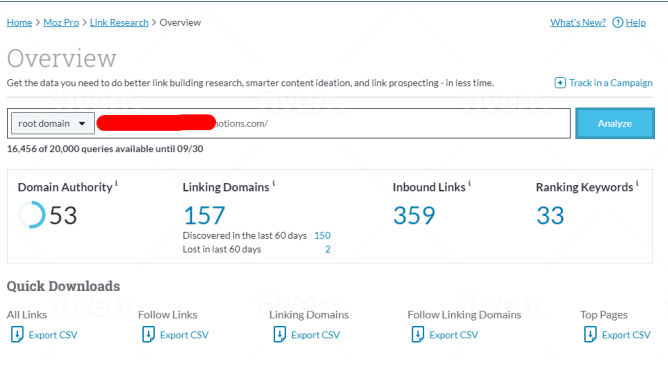This screenshot has height=389, width=668.
Task: Click the Domain Authority circular progress gauge
Action: (x=31, y=215)
